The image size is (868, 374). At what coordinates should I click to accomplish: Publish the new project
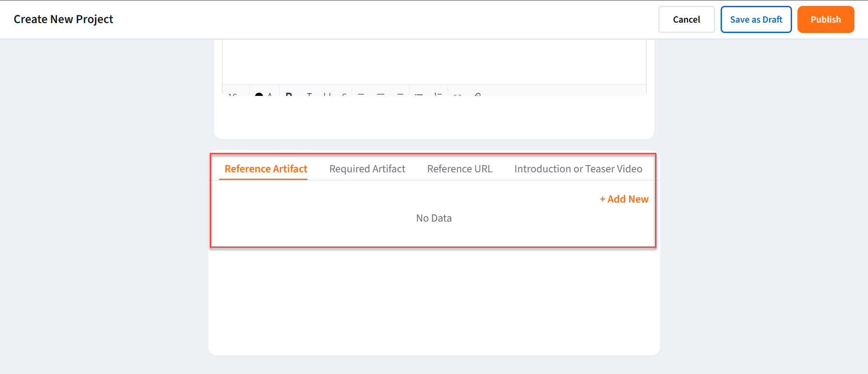[x=826, y=19]
